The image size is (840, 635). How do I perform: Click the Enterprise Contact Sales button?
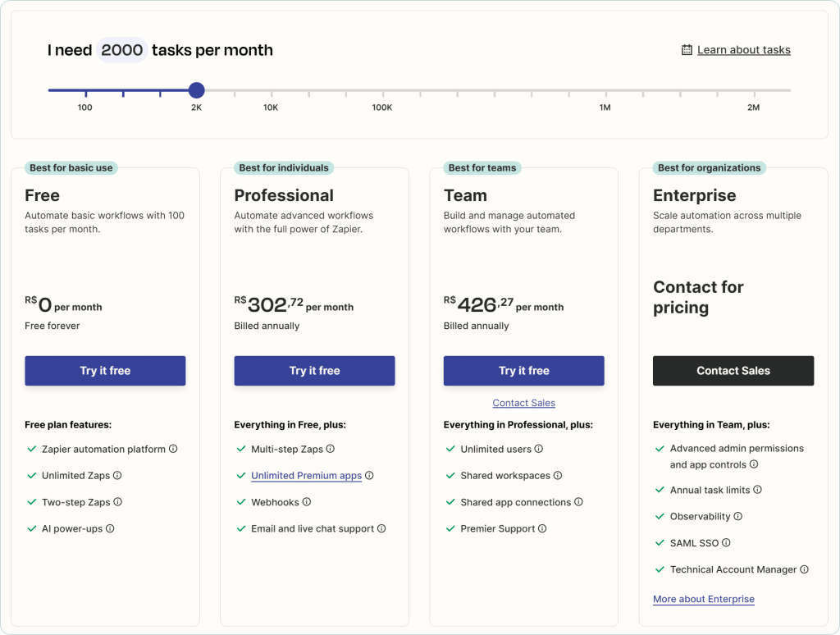tap(733, 371)
